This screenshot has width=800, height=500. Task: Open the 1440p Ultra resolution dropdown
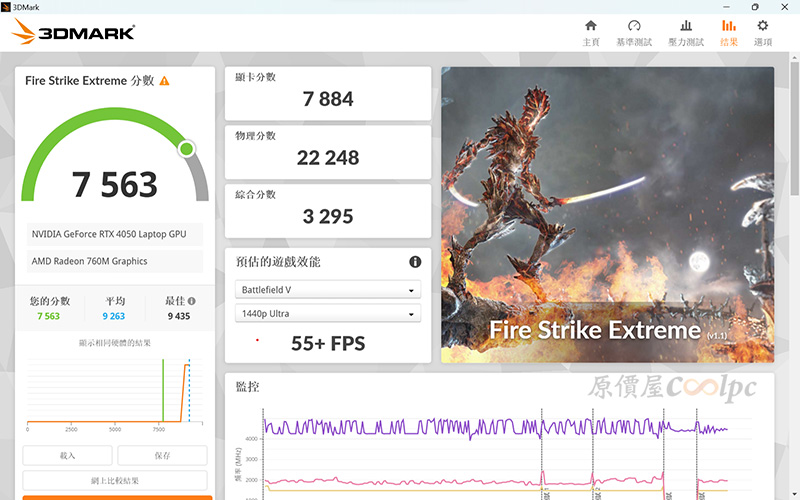click(328, 313)
